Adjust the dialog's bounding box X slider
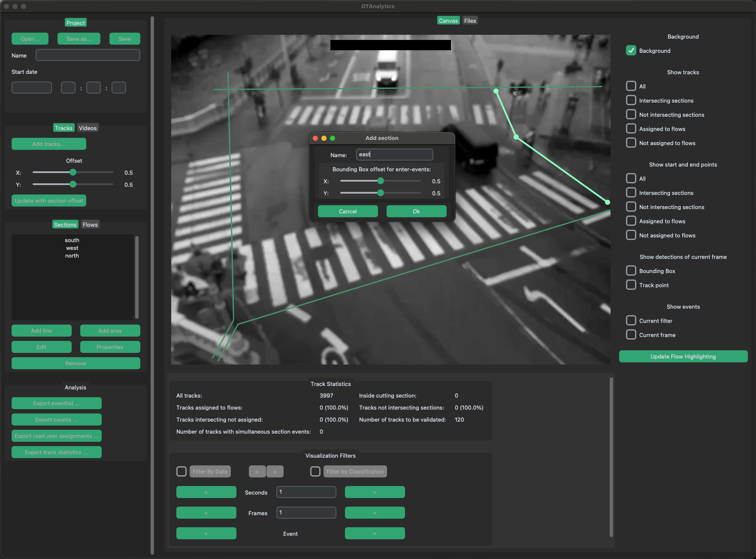The width and height of the screenshot is (756, 559). click(x=381, y=181)
